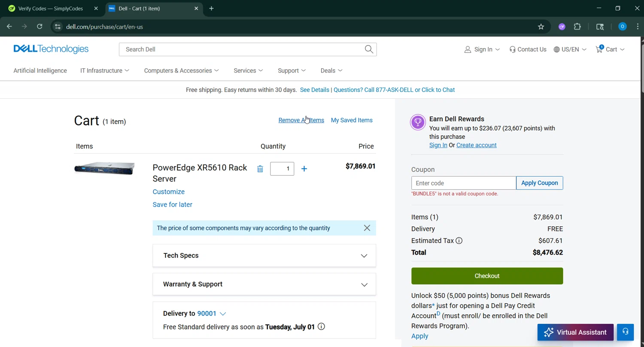Open a new browser tab
The height and width of the screenshot is (347, 644).
[211, 9]
